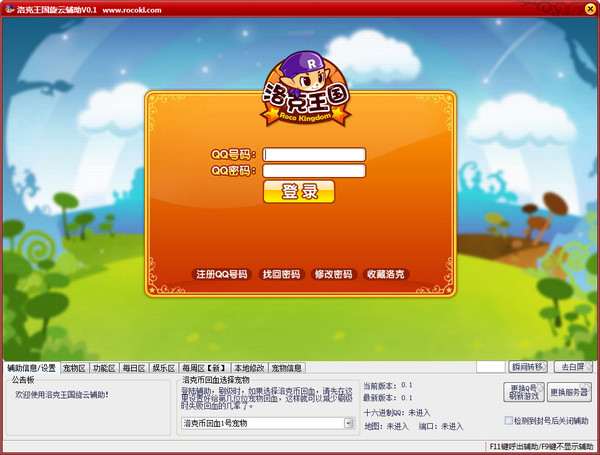
Task: Open the 修改密码 link
Action: pos(333,274)
